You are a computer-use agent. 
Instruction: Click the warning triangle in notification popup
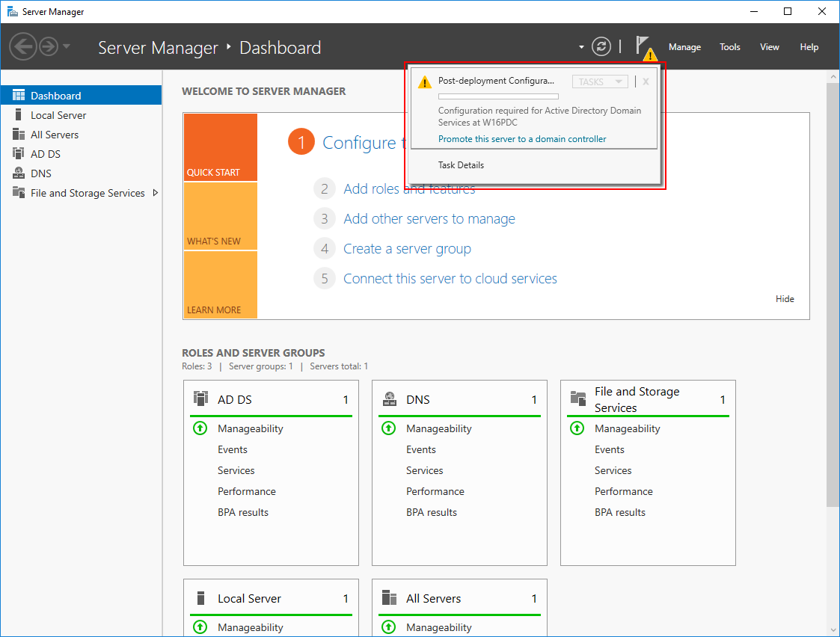[425, 82]
